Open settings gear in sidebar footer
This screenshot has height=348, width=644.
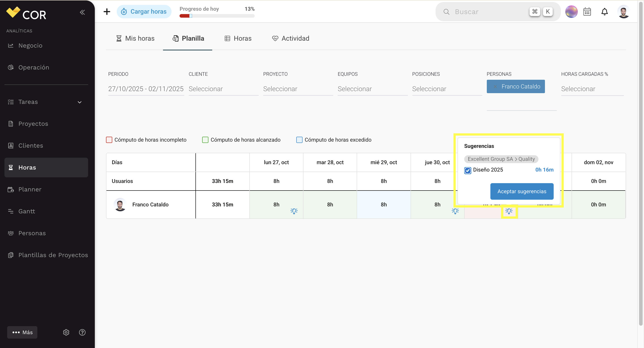click(66, 332)
